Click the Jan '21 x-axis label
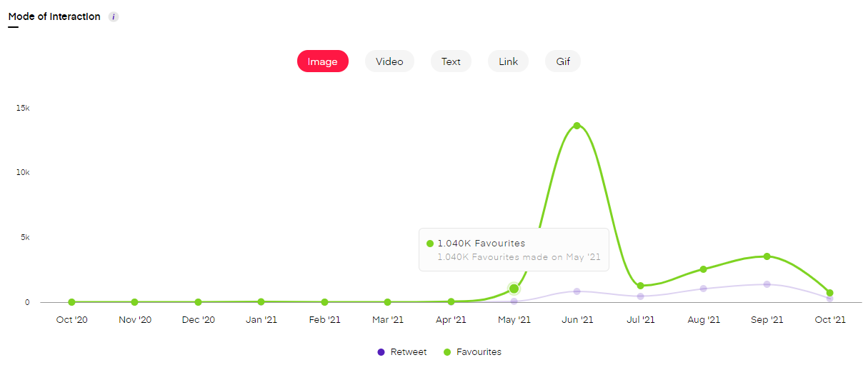The height and width of the screenshot is (365, 868). 261,320
